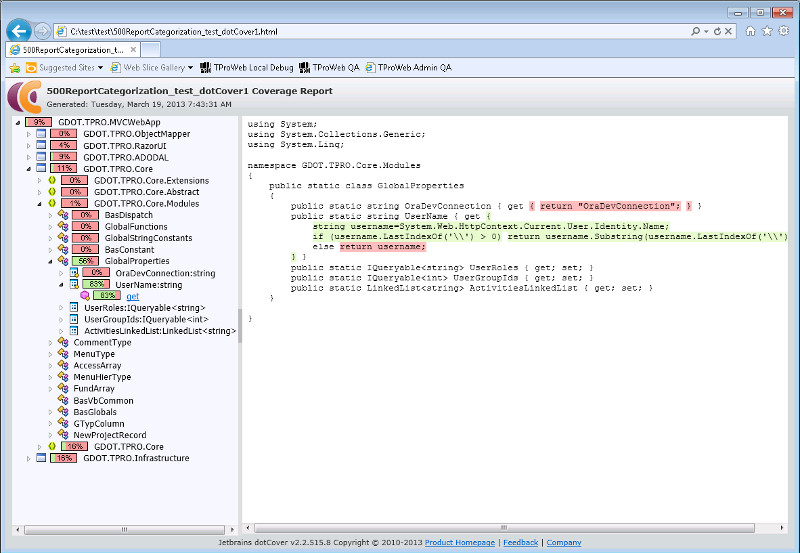Open TProWeb Local Debug bookmark

point(247,67)
